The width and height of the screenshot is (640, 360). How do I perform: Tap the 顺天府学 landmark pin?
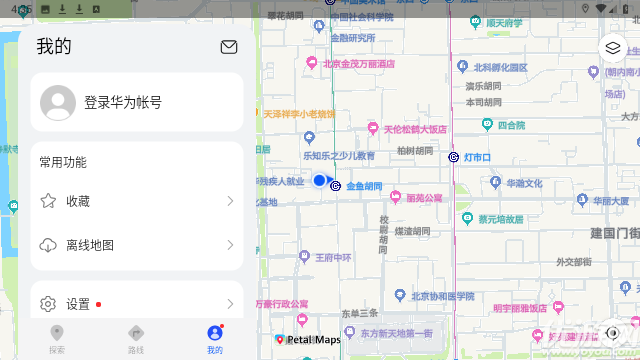pos(475,22)
